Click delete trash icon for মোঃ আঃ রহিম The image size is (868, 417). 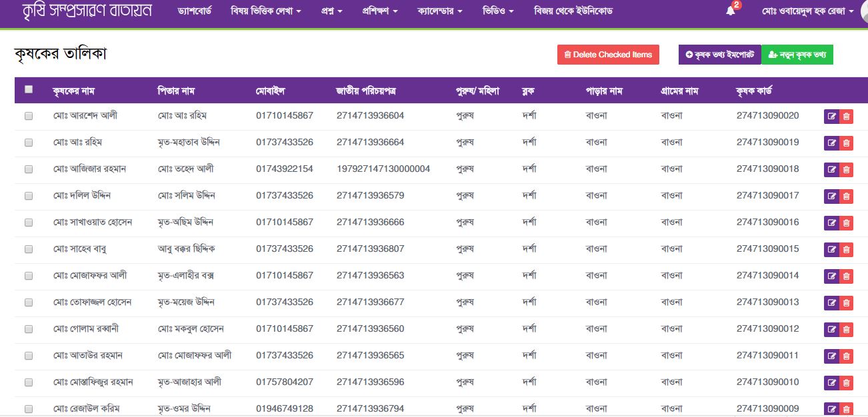[x=847, y=142]
